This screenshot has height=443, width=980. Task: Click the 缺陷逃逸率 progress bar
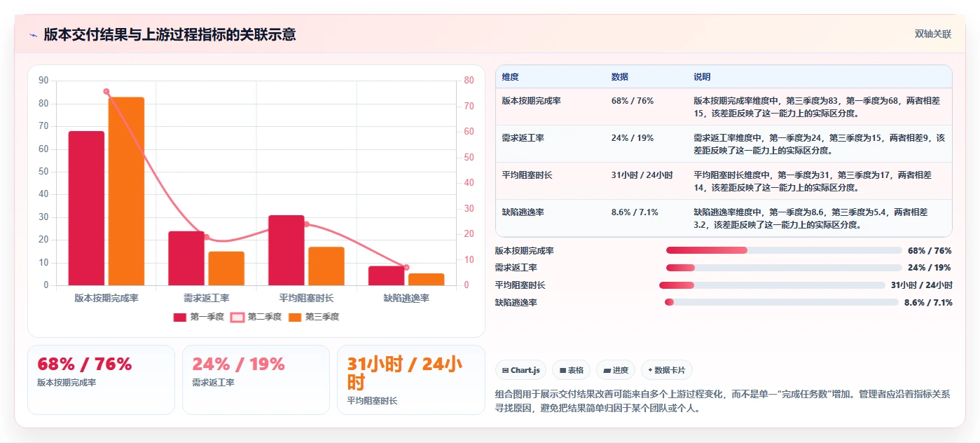click(x=781, y=302)
